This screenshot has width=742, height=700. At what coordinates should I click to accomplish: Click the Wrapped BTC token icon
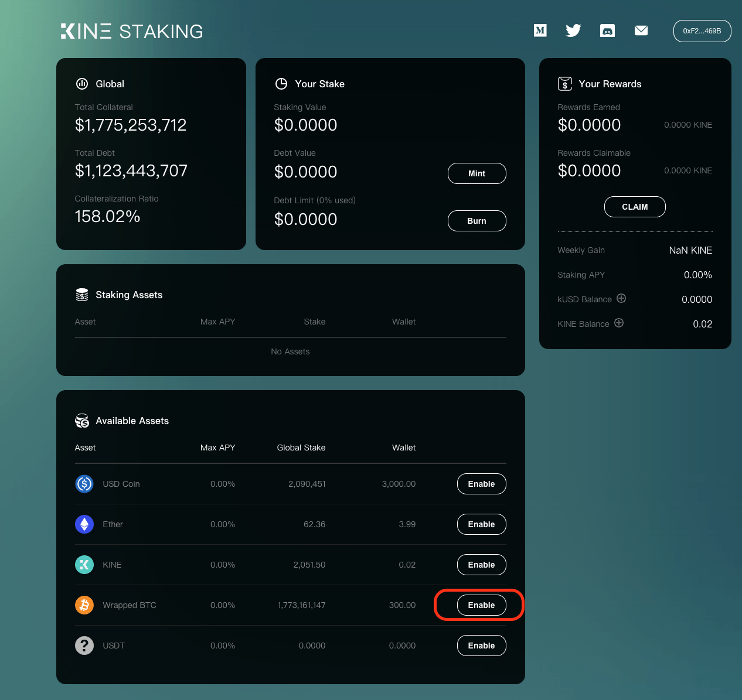(x=84, y=605)
